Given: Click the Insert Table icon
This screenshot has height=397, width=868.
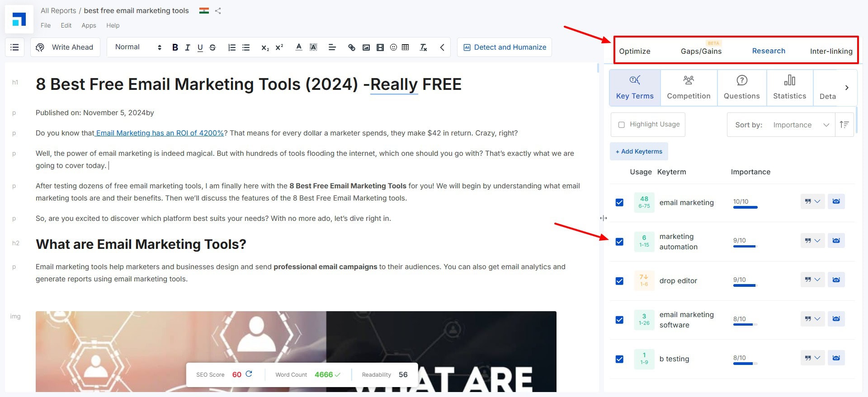Looking at the screenshot, I should tap(406, 47).
